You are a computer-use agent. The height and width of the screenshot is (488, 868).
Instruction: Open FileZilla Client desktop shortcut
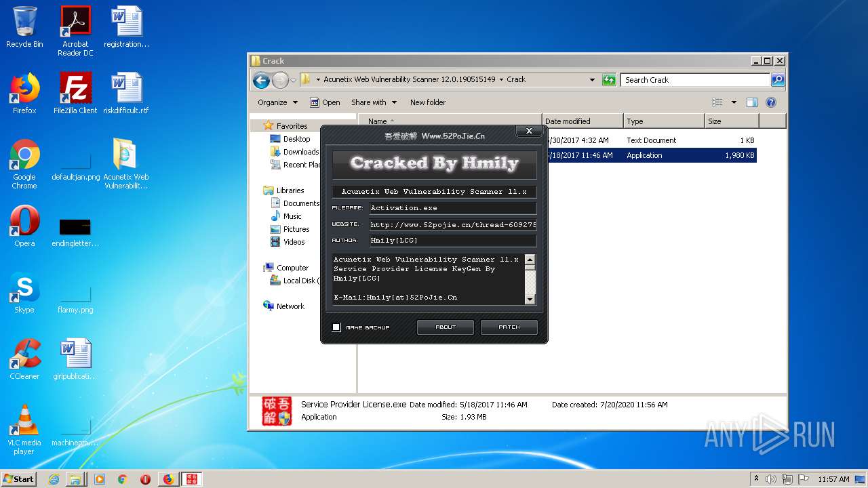click(75, 94)
